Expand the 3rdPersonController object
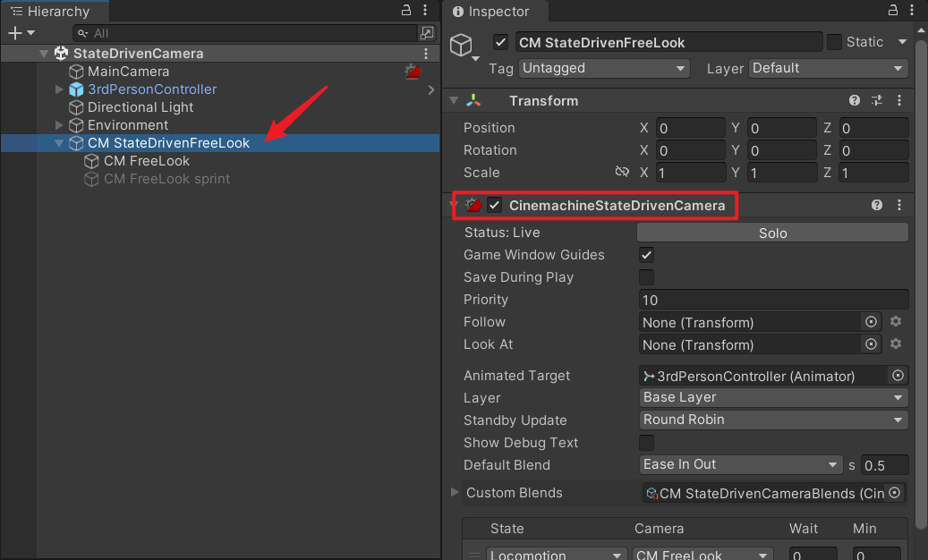The image size is (928, 560). (x=58, y=89)
